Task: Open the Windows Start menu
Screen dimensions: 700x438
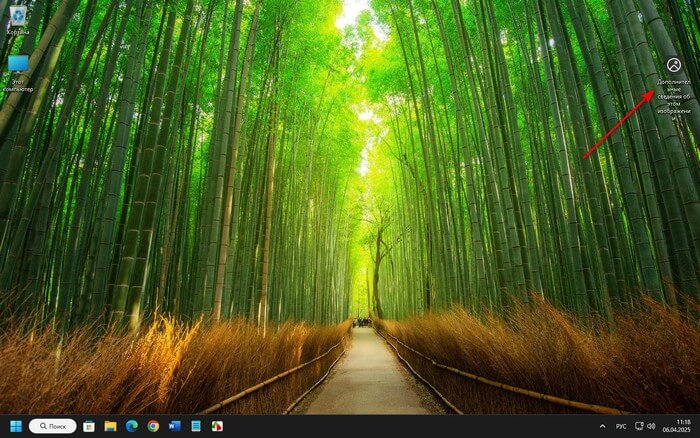Action: [x=16, y=426]
